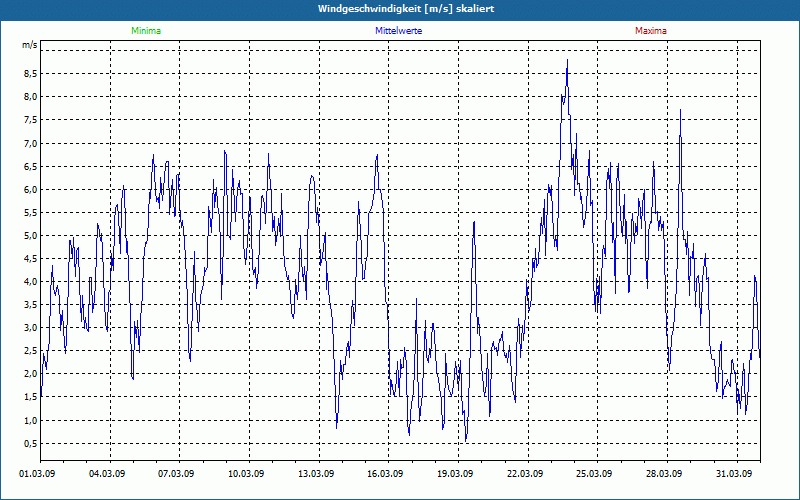This screenshot has width=800, height=500.
Task: Click the 3,5 y-axis value
Action: pyautogui.click(x=31, y=305)
